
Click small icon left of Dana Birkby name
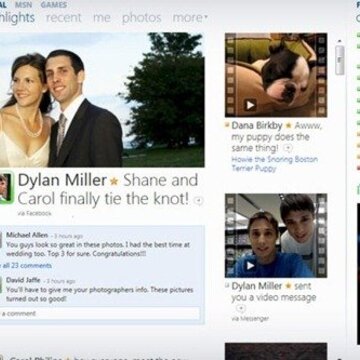click(x=227, y=126)
